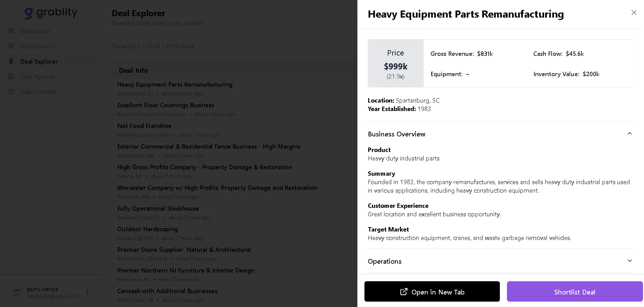
Task: Open the Outdoor Hardscaping deal
Action: [147, 229]
